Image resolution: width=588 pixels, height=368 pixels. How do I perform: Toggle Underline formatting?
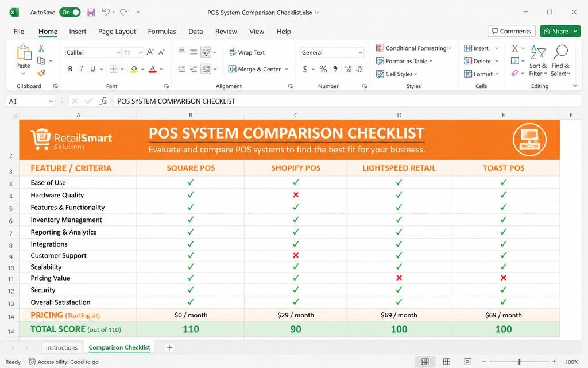click(92, 69)
